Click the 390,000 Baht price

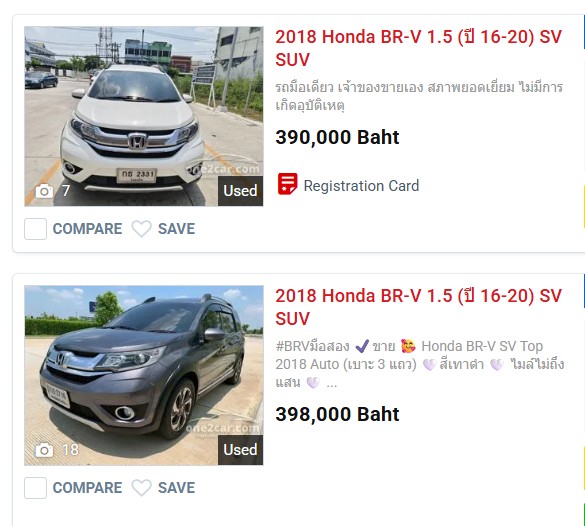[x=337, y=137]
